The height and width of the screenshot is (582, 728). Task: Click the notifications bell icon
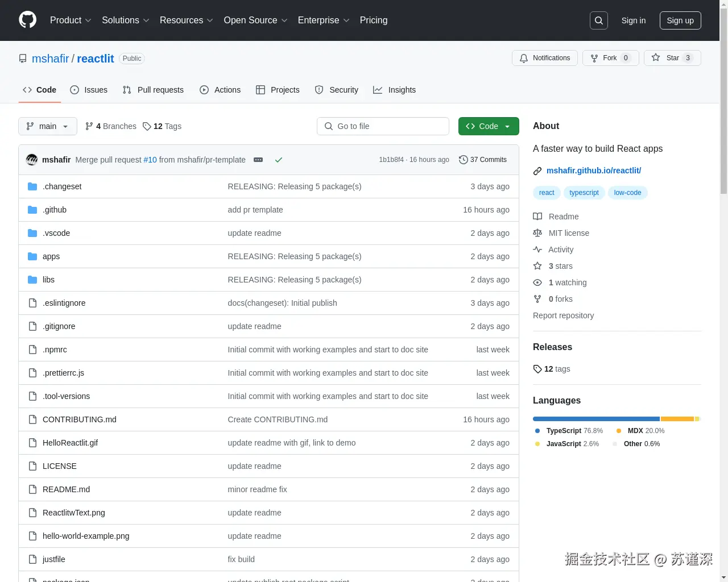point(524,57)
